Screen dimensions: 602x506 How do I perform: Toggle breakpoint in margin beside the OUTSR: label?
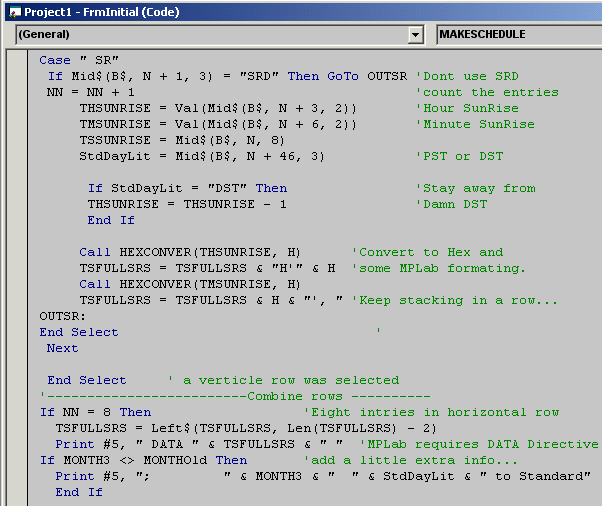pos(18,316)
